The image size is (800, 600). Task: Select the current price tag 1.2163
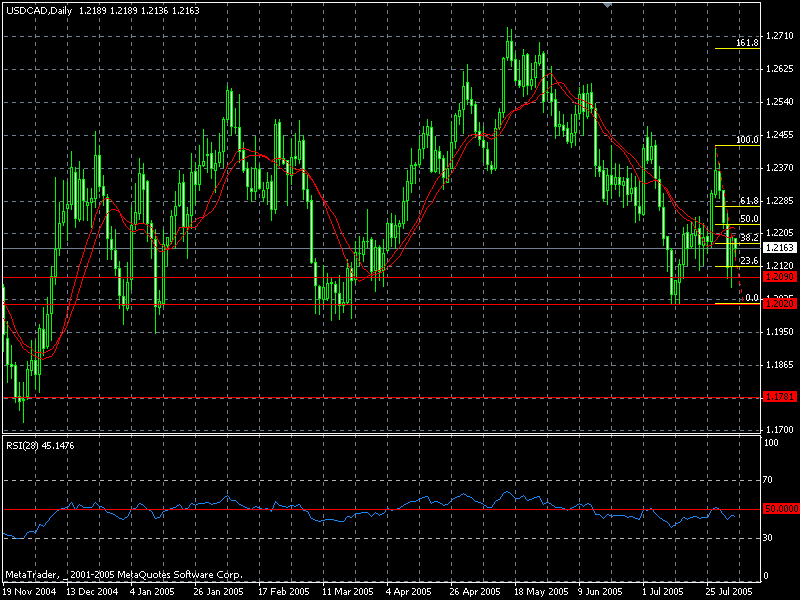pyautogui.click(x=780, y=248)
